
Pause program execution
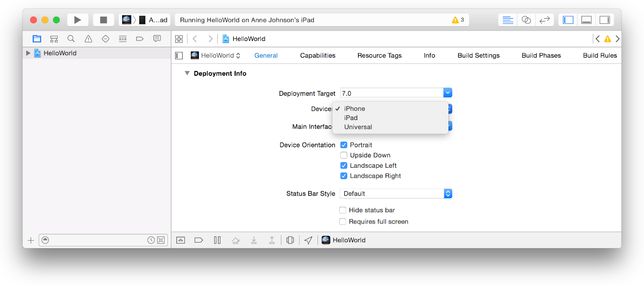pyautogui.click(x=217, y=240)
